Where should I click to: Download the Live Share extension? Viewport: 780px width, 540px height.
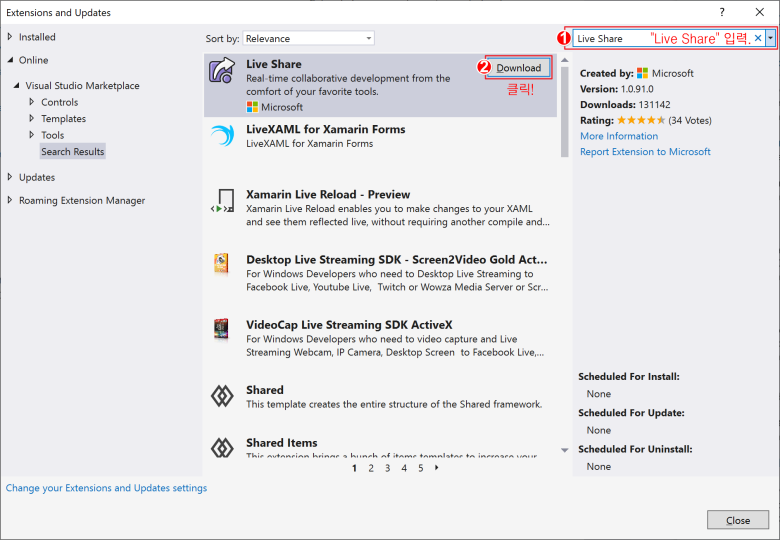coord(518,68)
